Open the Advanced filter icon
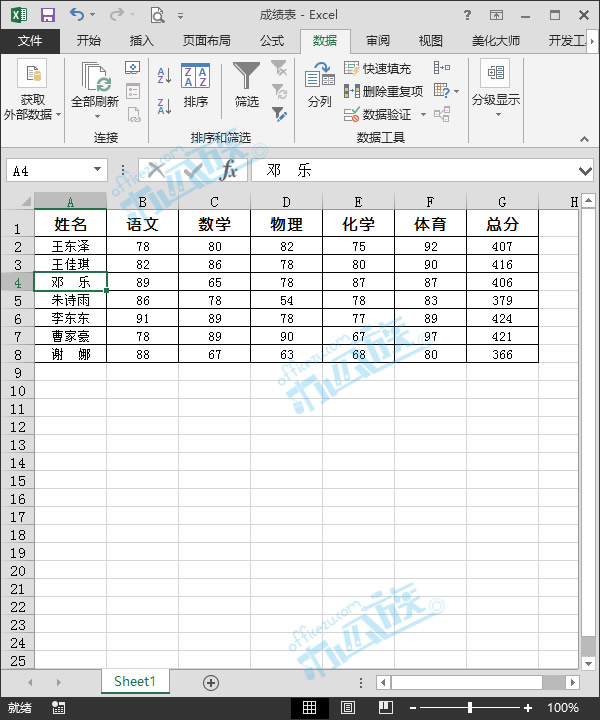Screen dimensions: 600x720 click(279, 114)
